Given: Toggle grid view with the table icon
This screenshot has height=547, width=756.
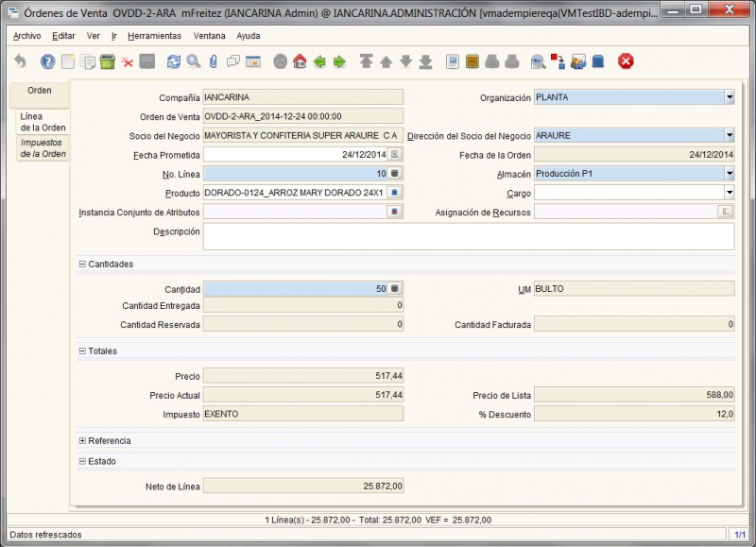Looking at the screenshot, I should click(x=253, y=61).
